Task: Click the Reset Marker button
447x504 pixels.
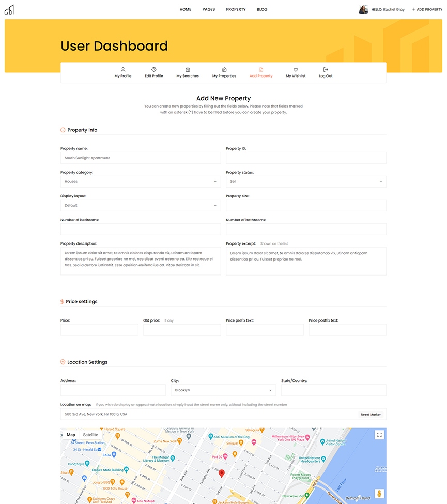Action: [370, 414]
